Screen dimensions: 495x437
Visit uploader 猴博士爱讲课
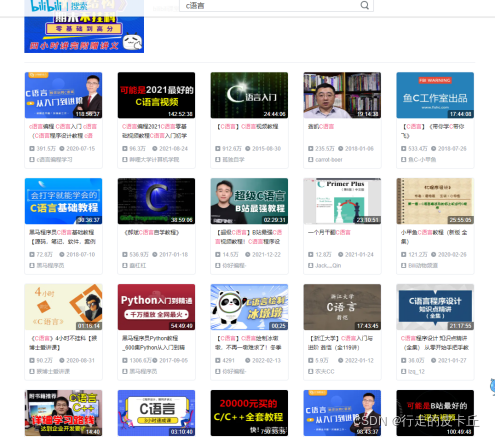53,372
